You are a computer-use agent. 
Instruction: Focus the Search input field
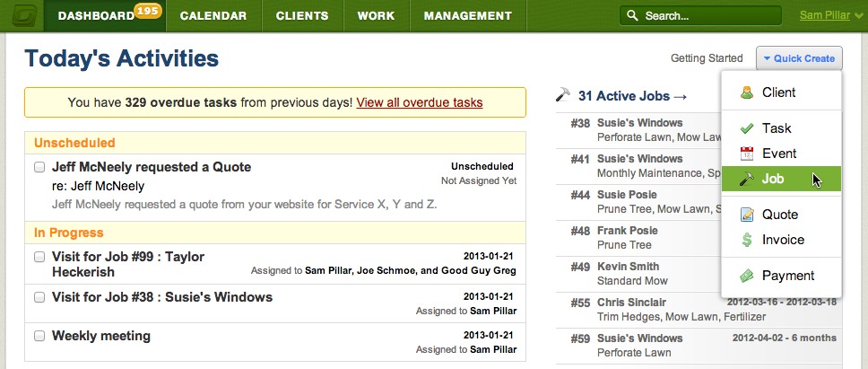700,15
